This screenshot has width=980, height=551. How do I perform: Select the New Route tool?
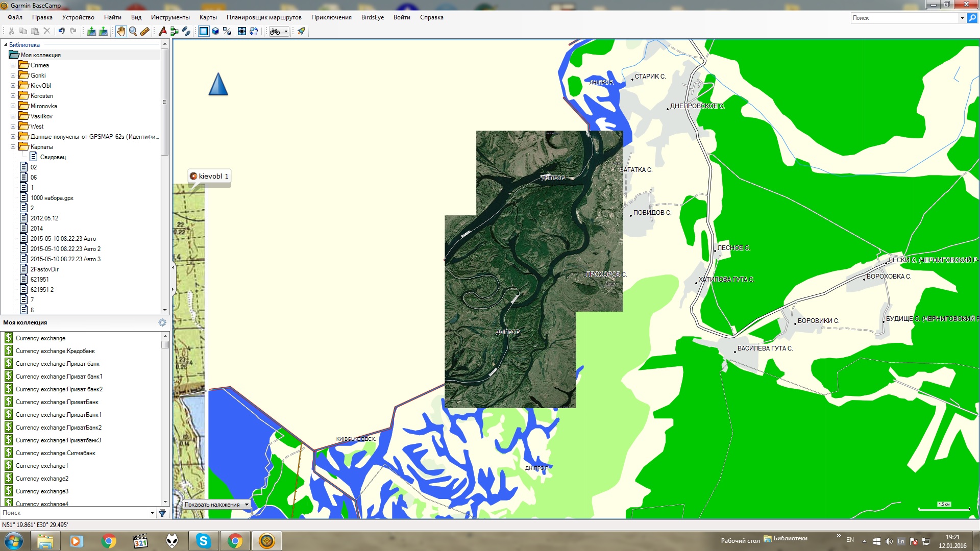click(174, 31)
